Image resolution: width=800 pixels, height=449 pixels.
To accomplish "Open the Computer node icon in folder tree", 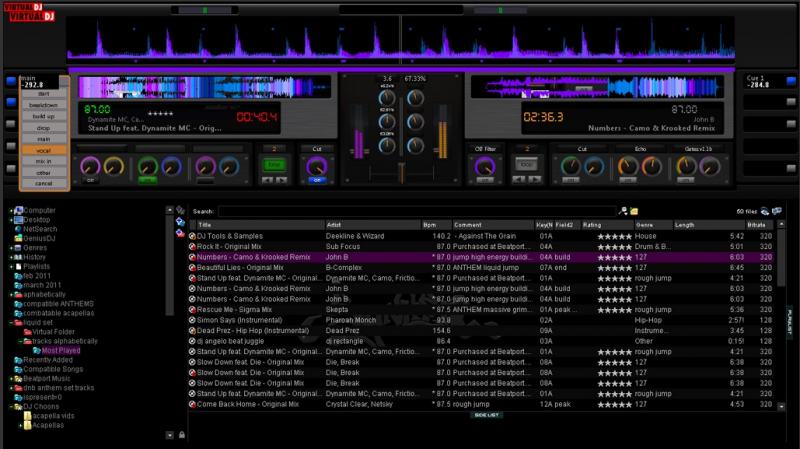I will [x=19, y=210].
